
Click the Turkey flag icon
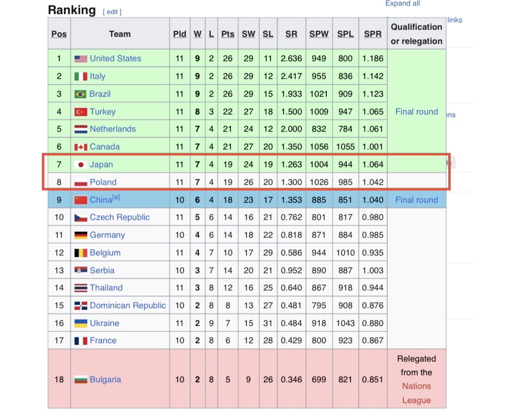point(81,112)
